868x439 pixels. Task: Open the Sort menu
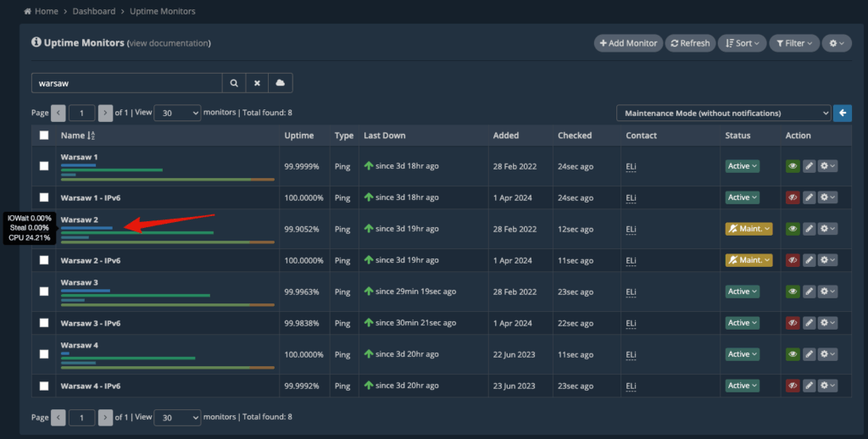pyautogui.click(x=743, y=43)
